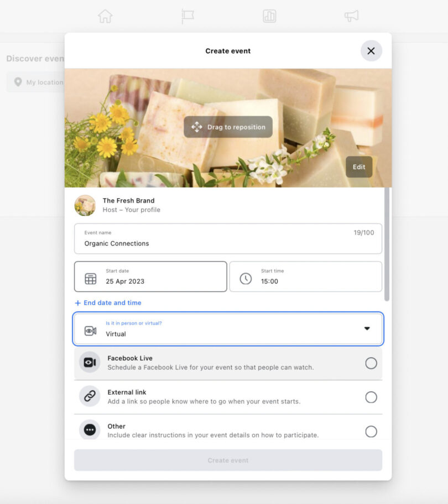Click the calendar icon in Start date

[91, 279]
